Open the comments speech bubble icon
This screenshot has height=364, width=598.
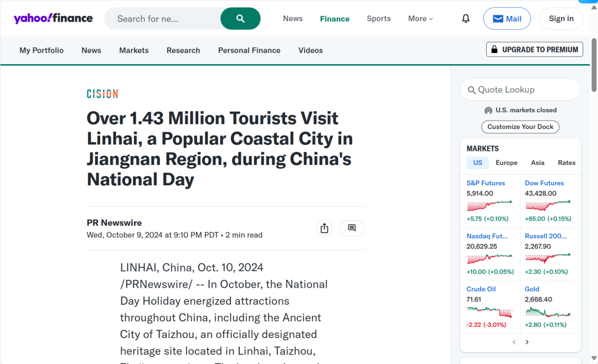coord(352,228)
